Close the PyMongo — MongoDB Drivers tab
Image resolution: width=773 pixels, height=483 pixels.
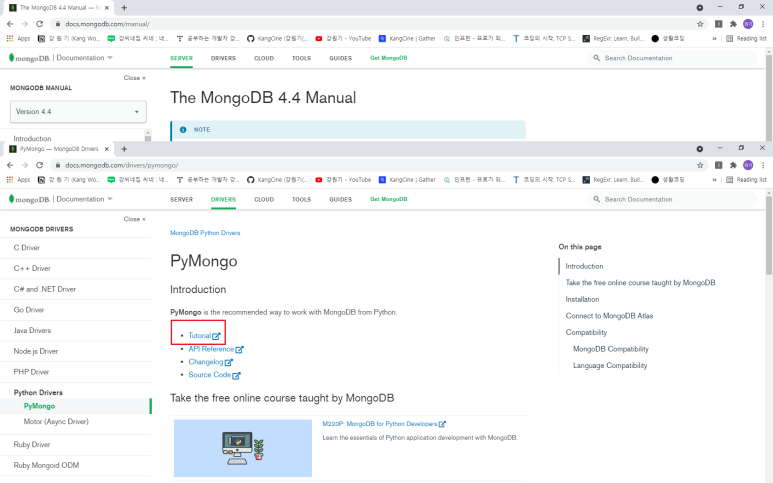pos(106,149)
